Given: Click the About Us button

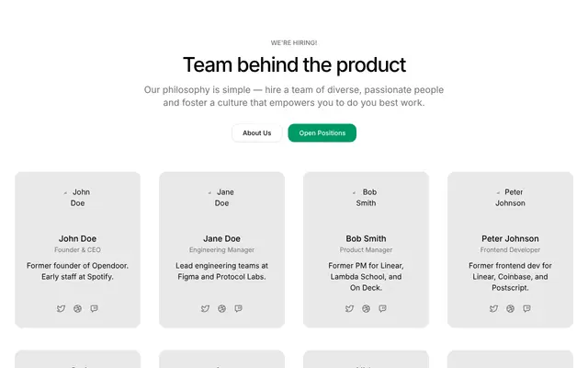Looking at the screenshot, I should click(x=257, y=132).
